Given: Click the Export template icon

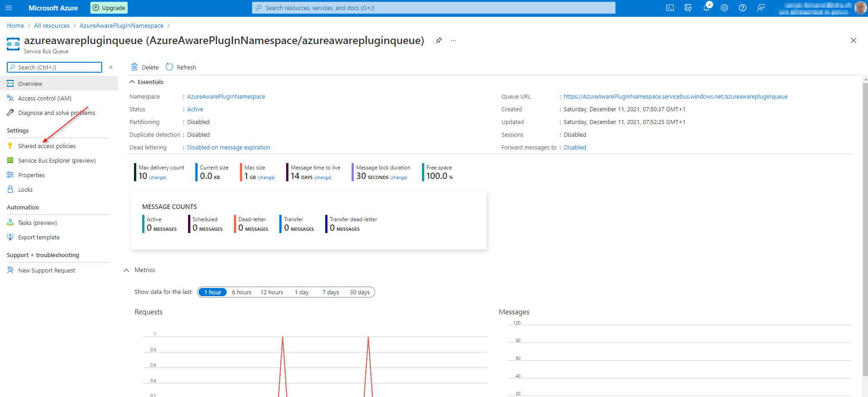Looking at the screenshot, I should click(x=10, y=237).
